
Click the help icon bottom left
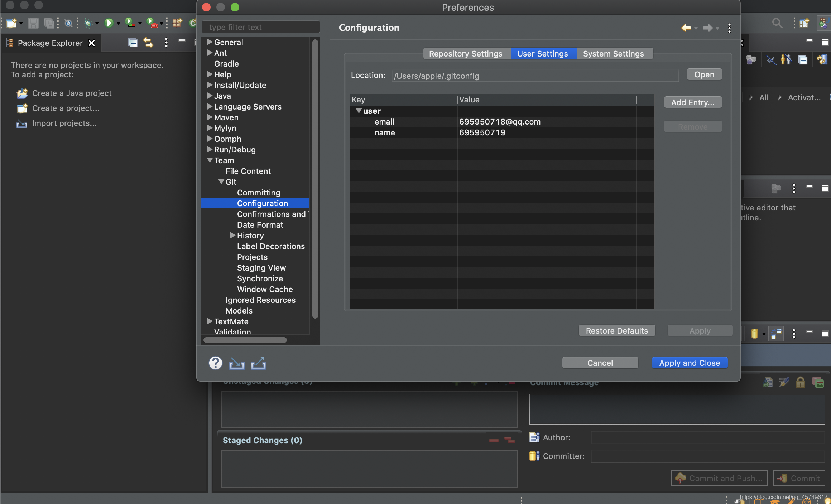[x=216, y=363]
